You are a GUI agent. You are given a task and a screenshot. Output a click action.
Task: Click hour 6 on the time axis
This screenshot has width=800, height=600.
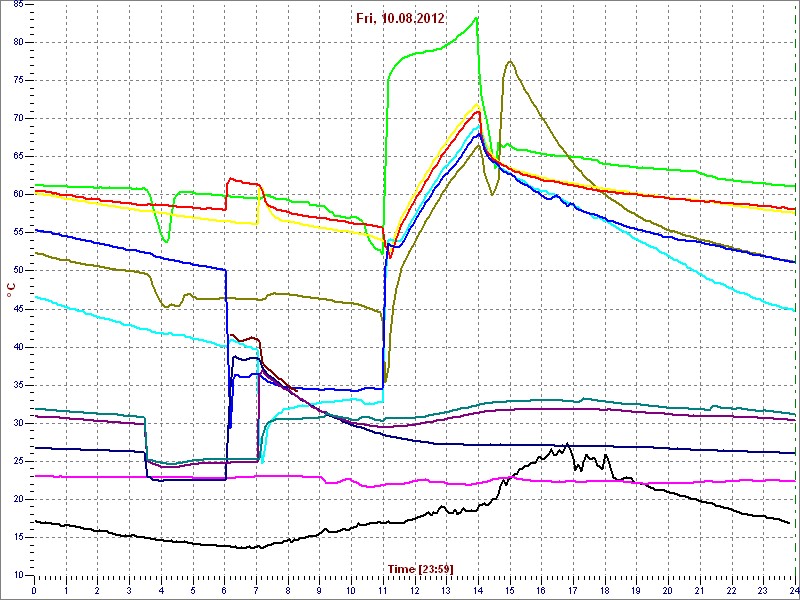click(x=224, y=590)
